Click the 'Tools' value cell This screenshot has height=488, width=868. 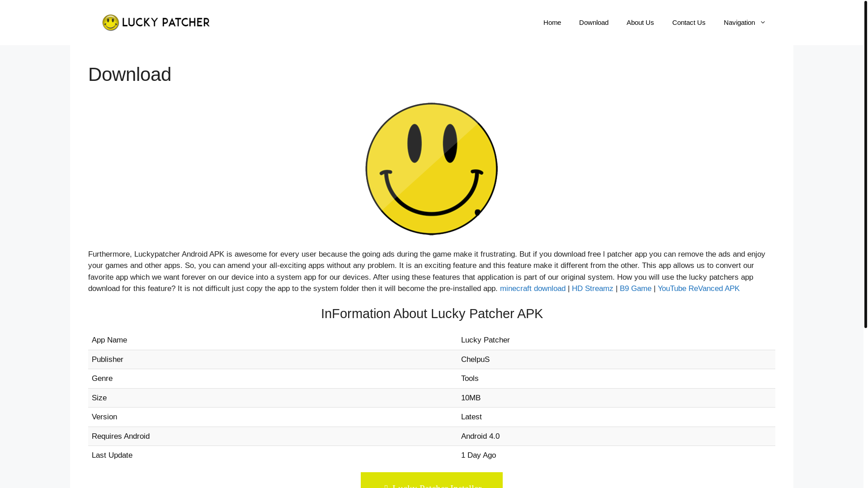616,379
